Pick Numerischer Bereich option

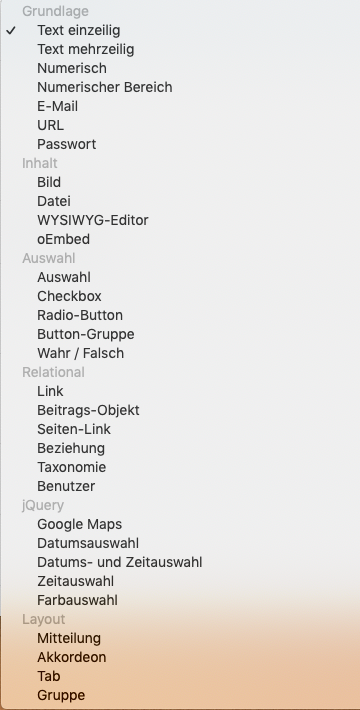pyautogui.click(x=180, y=87)
